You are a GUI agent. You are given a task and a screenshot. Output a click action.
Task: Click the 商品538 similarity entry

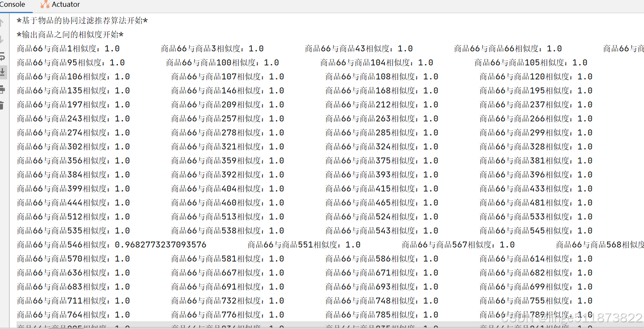click(228, 231)
